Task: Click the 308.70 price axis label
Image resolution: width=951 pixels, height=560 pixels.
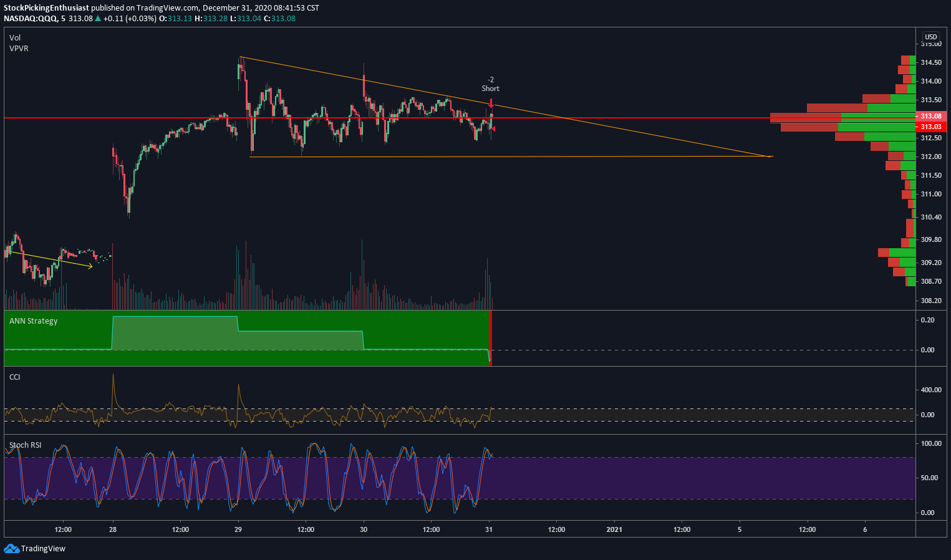Action: (931, 281)
